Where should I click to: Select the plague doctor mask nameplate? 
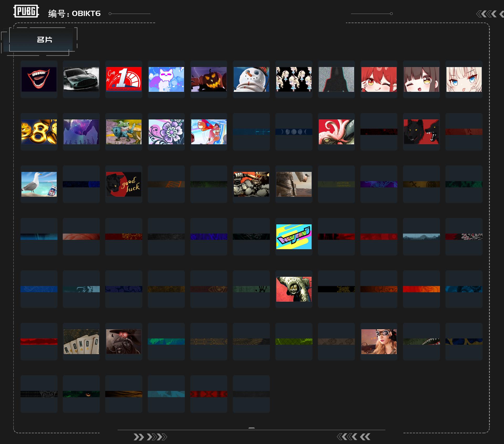124,341
